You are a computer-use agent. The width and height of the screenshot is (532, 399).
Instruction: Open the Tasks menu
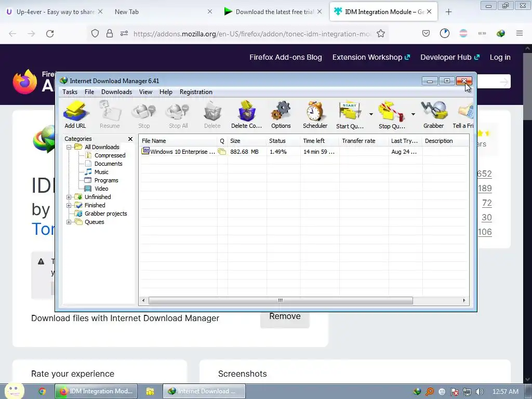coord(70,92)
